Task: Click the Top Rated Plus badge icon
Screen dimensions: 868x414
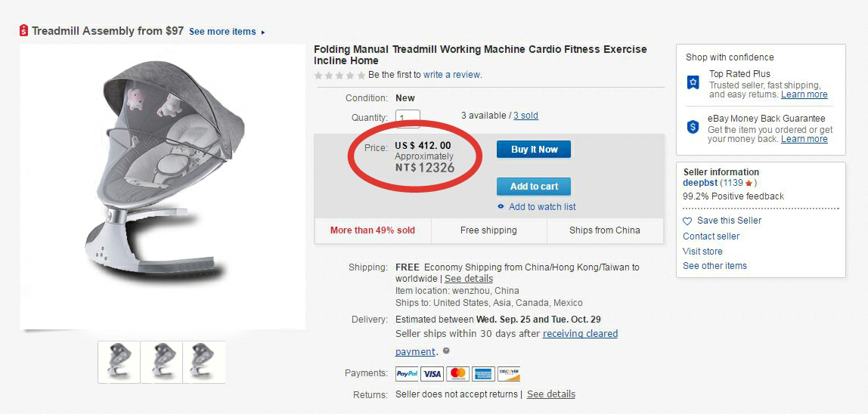Action: coord(693,82)
